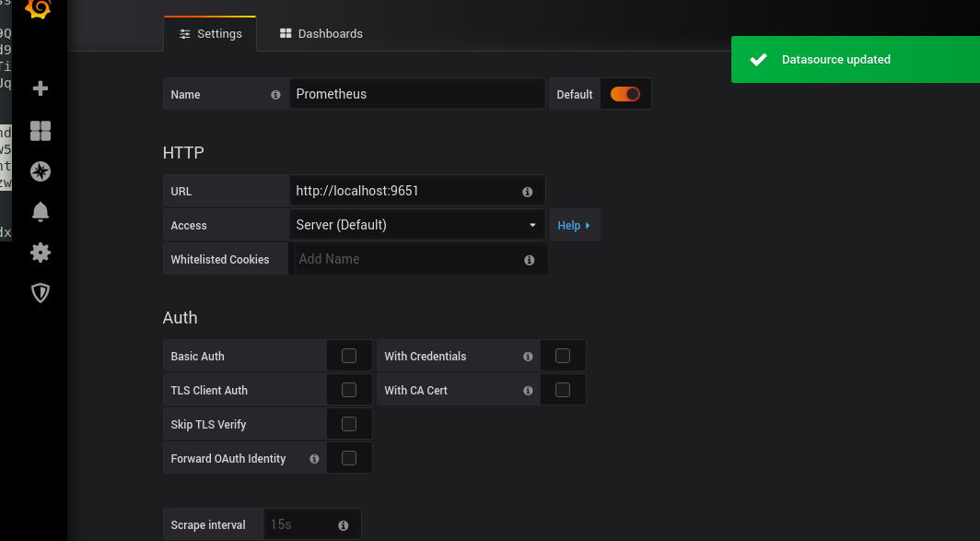
Task: Open the Create plus menu icon
Action: pos(40,88)
